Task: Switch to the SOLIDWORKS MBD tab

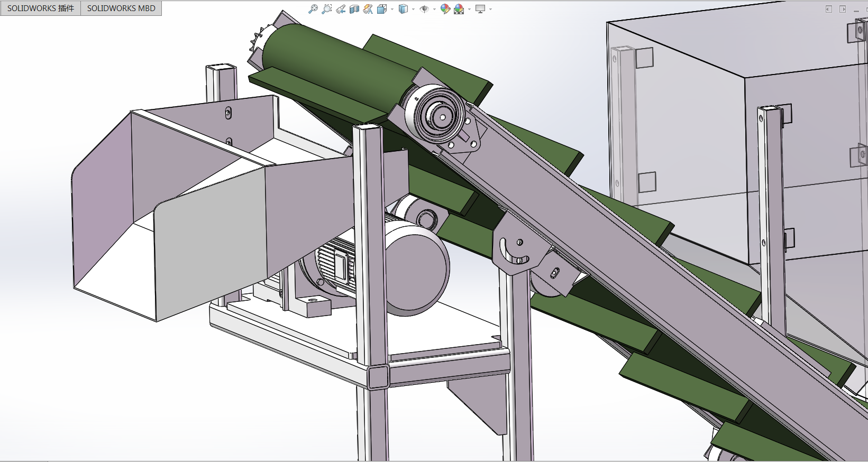Action: [121, 8]
